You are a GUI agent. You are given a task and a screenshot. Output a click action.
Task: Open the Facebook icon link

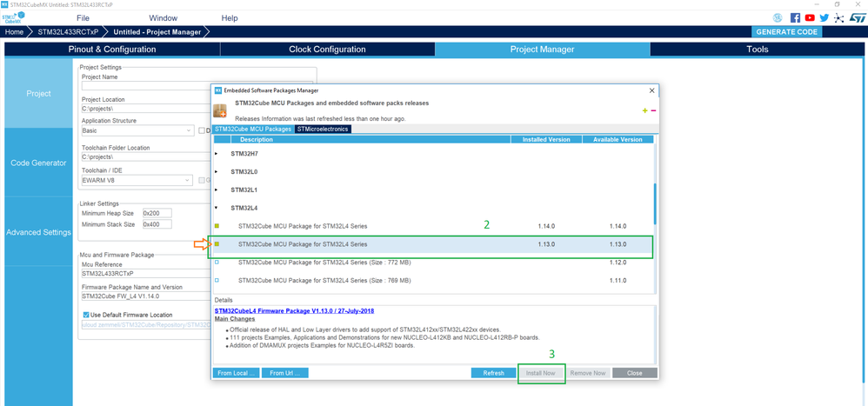796,17
